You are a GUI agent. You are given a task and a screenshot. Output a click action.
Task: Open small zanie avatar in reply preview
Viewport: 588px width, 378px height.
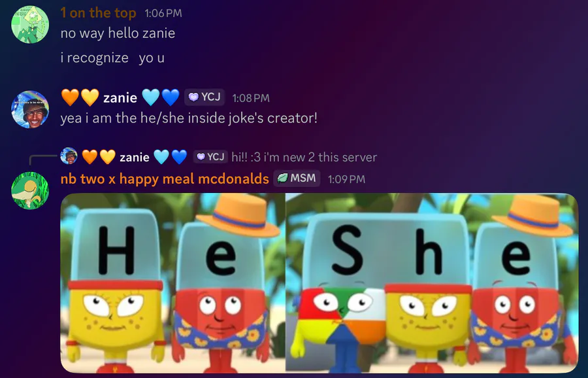69,156
